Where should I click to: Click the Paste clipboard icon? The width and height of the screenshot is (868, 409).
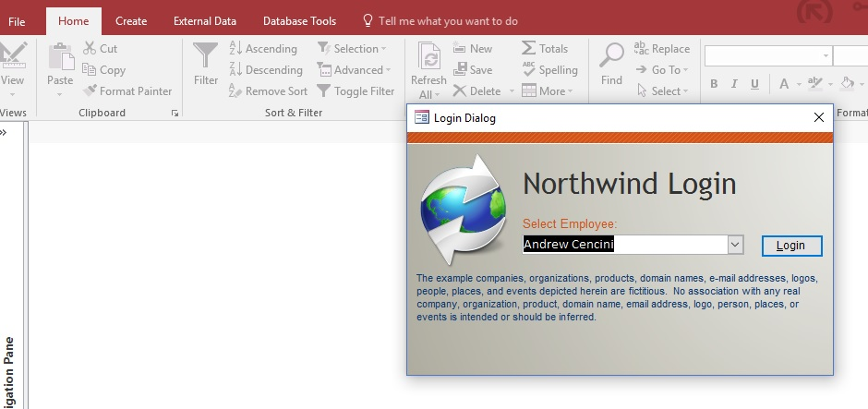coord(60,57)
